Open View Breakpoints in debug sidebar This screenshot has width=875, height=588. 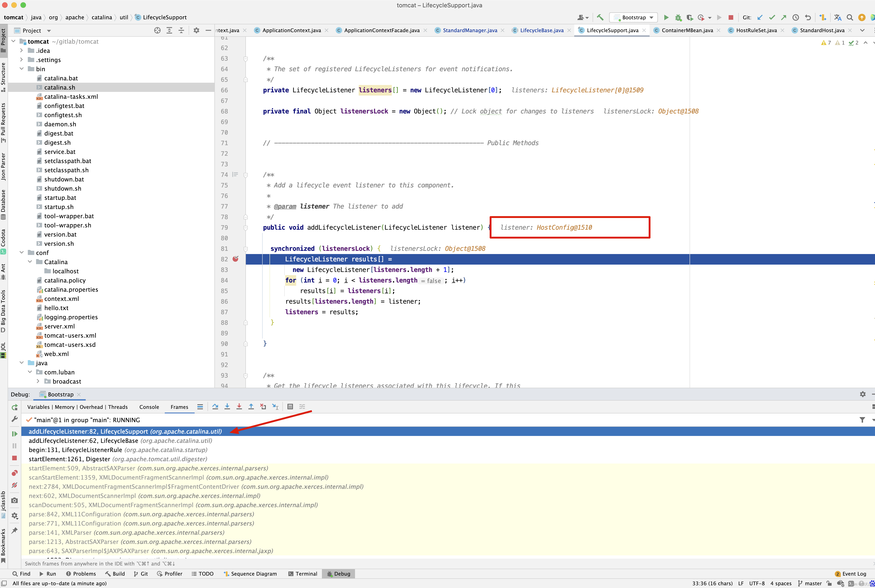pos(15,473)
